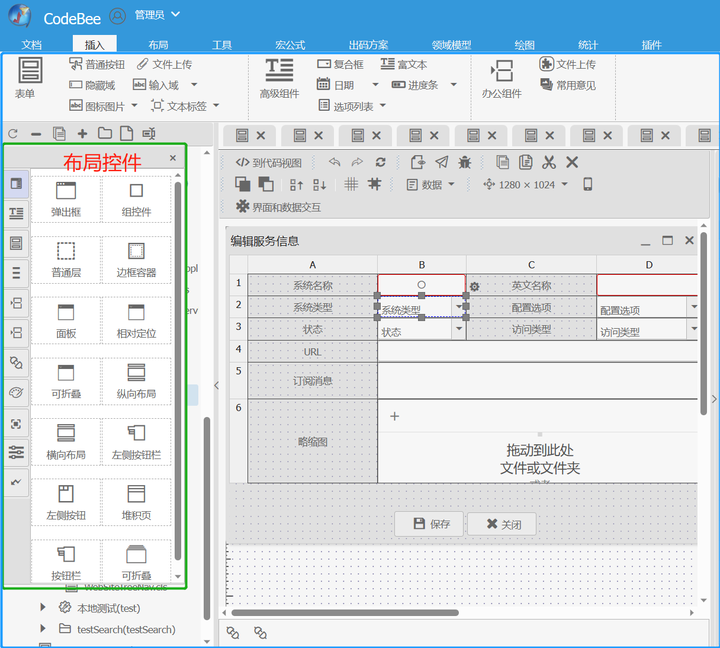Screen dimensions: 720x648
Task: Open the 办公组件 office components
Action: [x=501, y=79]
